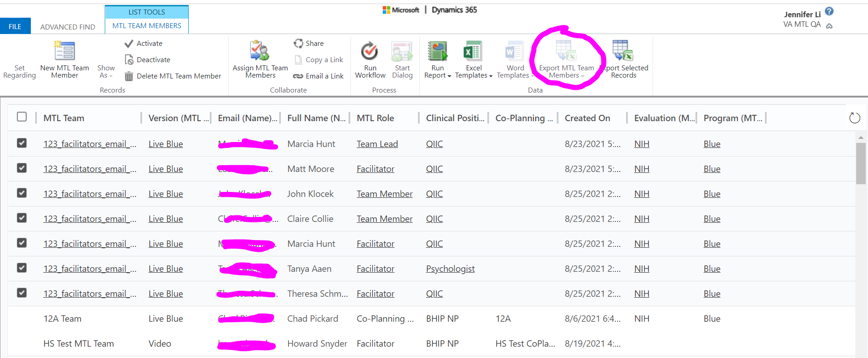Choose Email a Link
This screenshot has width=868, height=358.
pos(318,76)
